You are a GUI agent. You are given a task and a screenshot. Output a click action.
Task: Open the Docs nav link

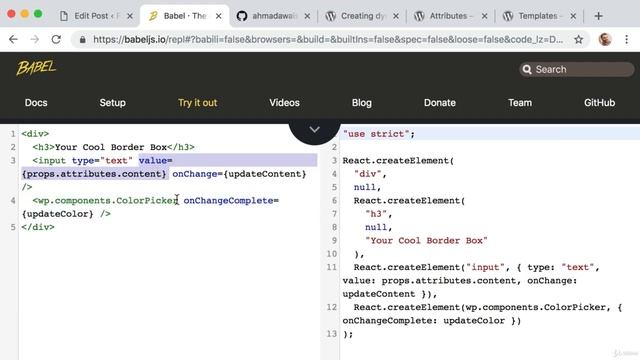(x=36, y=103)
